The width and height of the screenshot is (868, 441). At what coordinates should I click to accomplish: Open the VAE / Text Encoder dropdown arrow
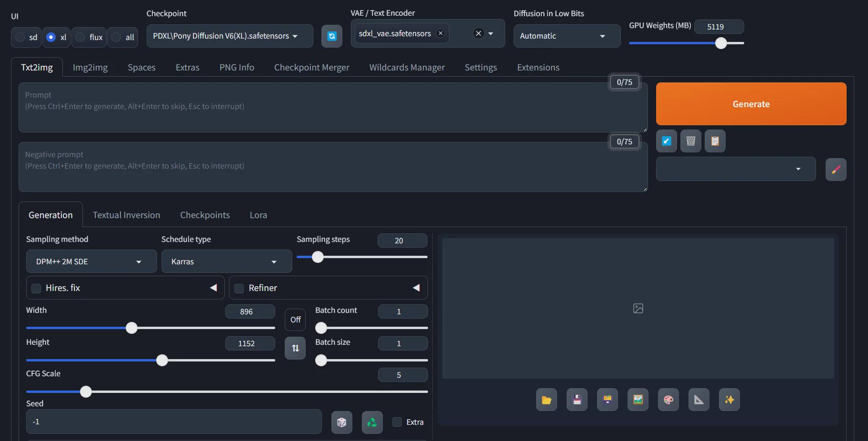491,33
